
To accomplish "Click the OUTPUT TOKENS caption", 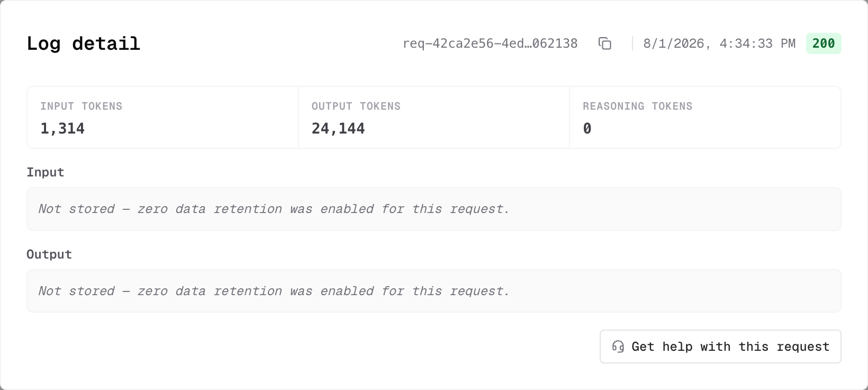I will click(x=356, y=107).
